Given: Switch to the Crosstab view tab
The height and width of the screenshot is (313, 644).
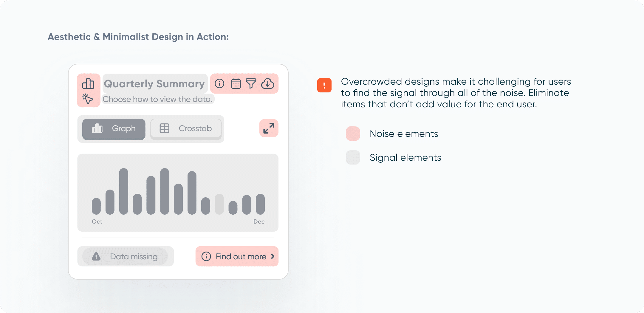Looking at the screenshot, I should pyautogui.click(x=186, y=128).
